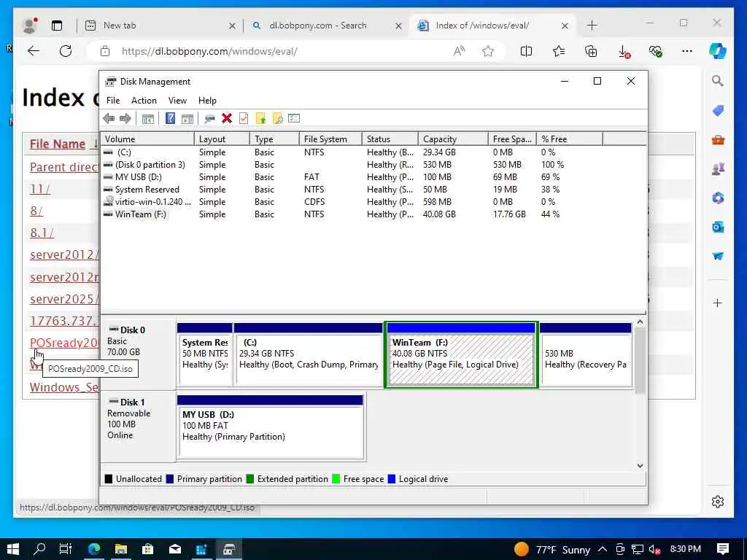Select the WinTeam (F:) partition block
The width and height of the screenshot is (747, 560).
click(x=461, y=355)
